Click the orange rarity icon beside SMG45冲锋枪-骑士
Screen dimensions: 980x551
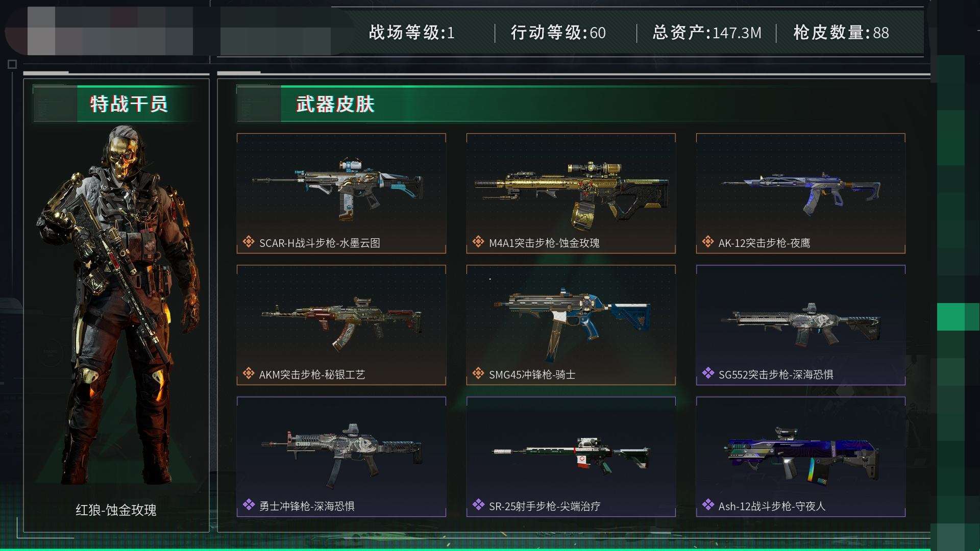click(x=478, y=373)
